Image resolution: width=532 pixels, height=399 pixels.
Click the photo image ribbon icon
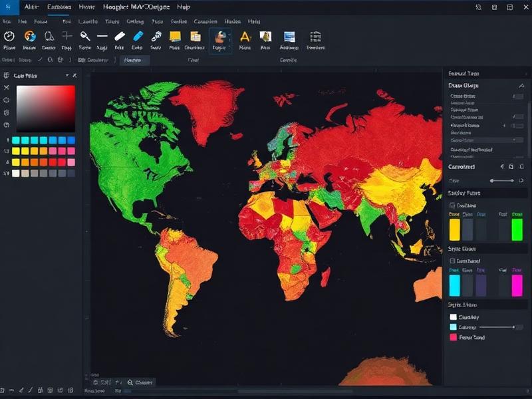[265, 37]
